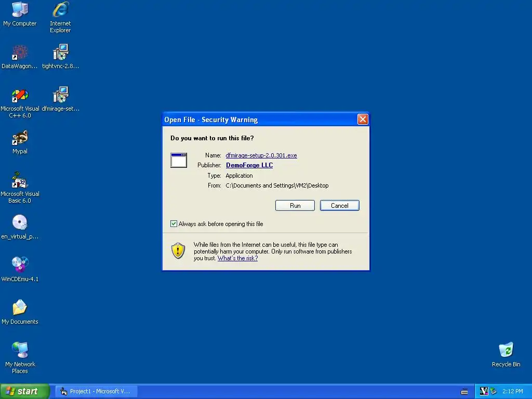Click the 2:12 PM taskbar clock
This screenshot has width=532, height=399.
(x=513, y=391)
